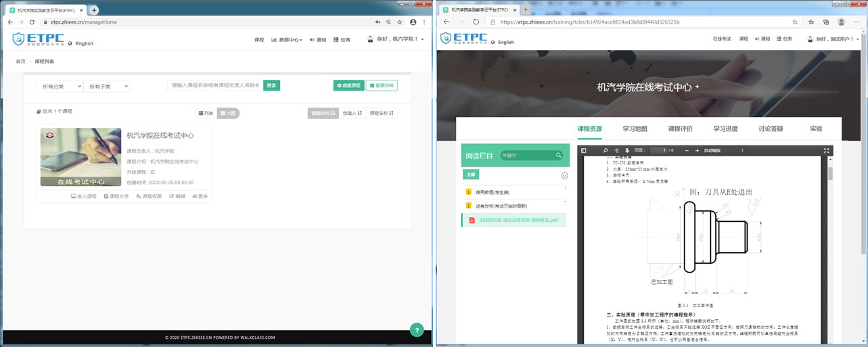Open the 所有分类 category dropdown
Viewport: 868px width, 347px height.
[60, 86]
